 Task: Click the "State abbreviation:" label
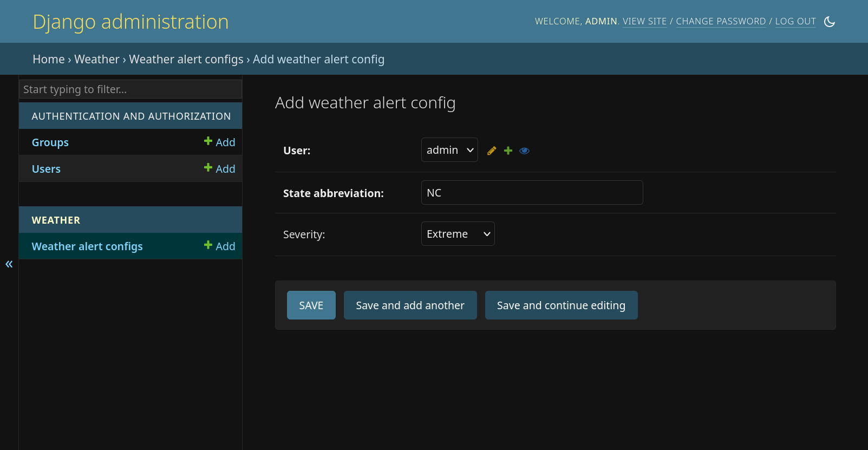point(334,193)
